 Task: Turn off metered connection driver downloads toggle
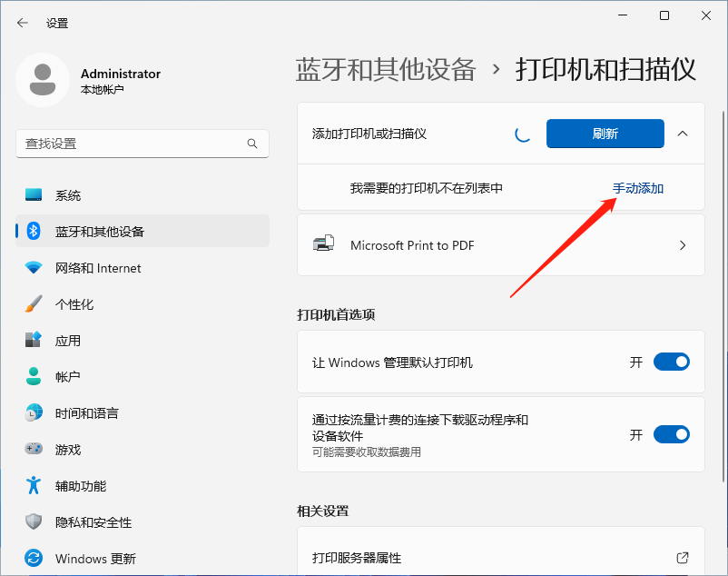click(x=672, y=434)
